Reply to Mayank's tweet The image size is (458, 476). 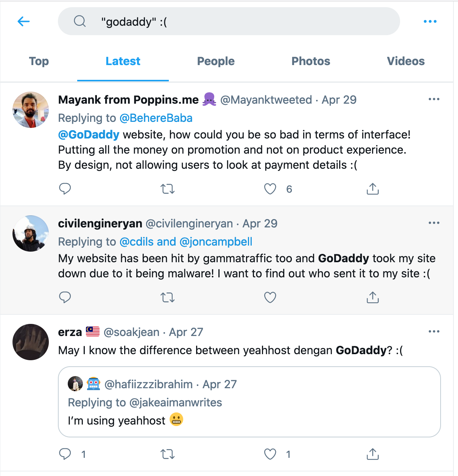click(x=65, y=188)
